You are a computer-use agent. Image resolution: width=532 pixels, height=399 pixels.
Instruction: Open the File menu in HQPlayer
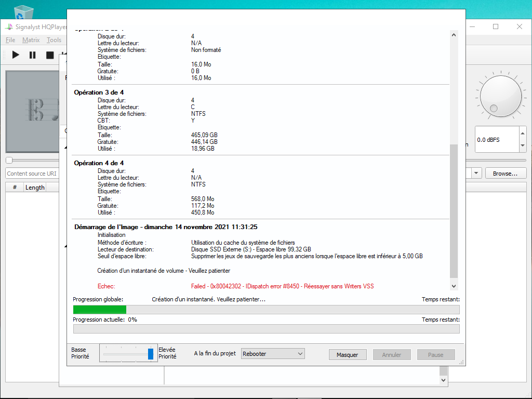10,40
